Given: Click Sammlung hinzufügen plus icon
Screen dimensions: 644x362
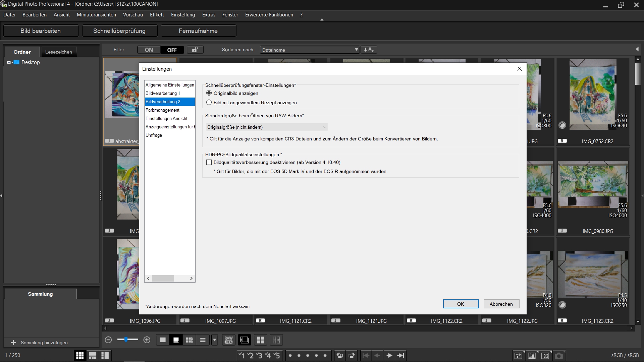Looking at the screenshot, I should [13, 343].
